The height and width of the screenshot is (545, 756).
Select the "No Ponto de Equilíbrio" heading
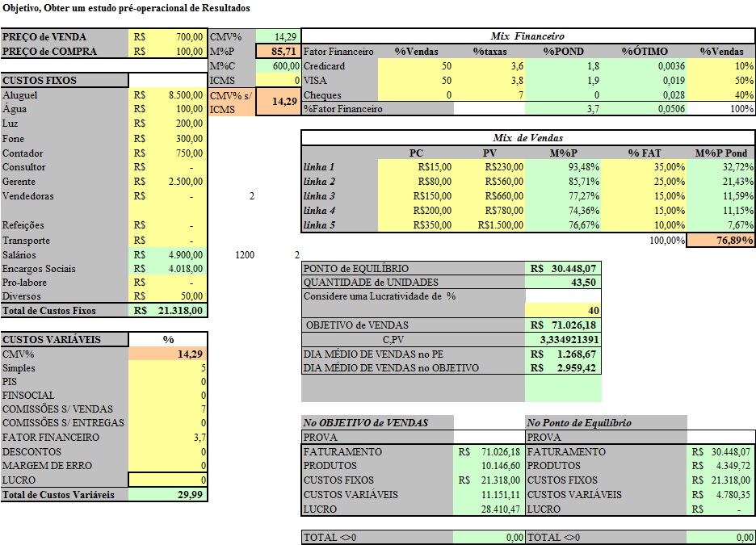pyautogui.click(x=579, y=423)
